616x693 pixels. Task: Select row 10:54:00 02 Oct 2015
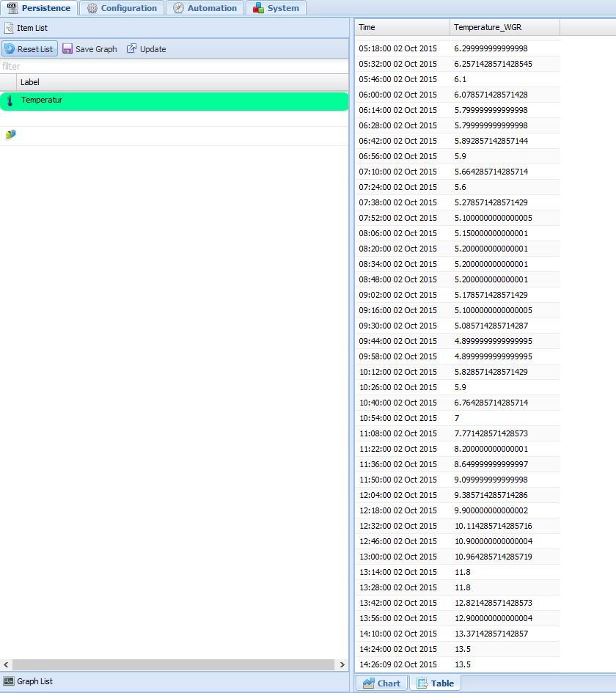click(458, 418)
